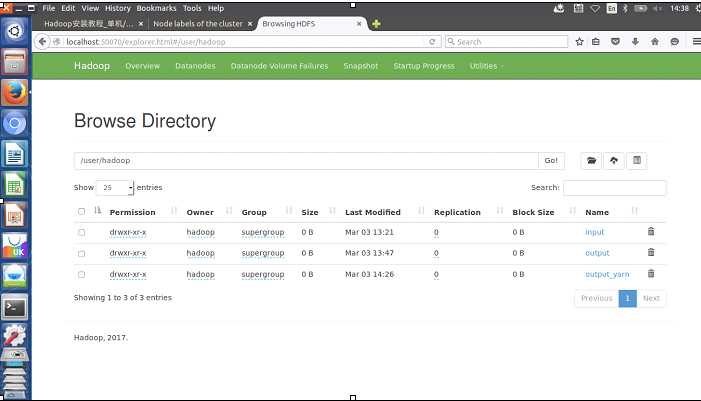Delete the output_yarn directory with trash icon

click(651, 274)
